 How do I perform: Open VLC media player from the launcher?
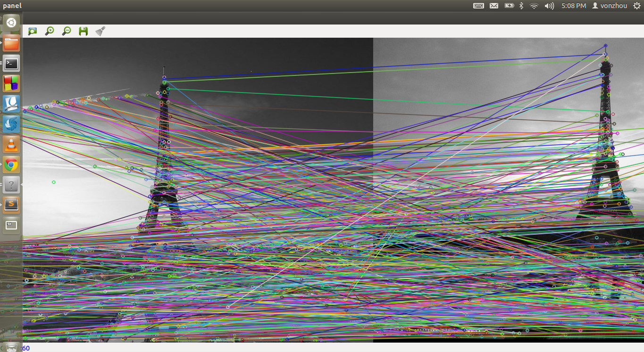point(11,144)
